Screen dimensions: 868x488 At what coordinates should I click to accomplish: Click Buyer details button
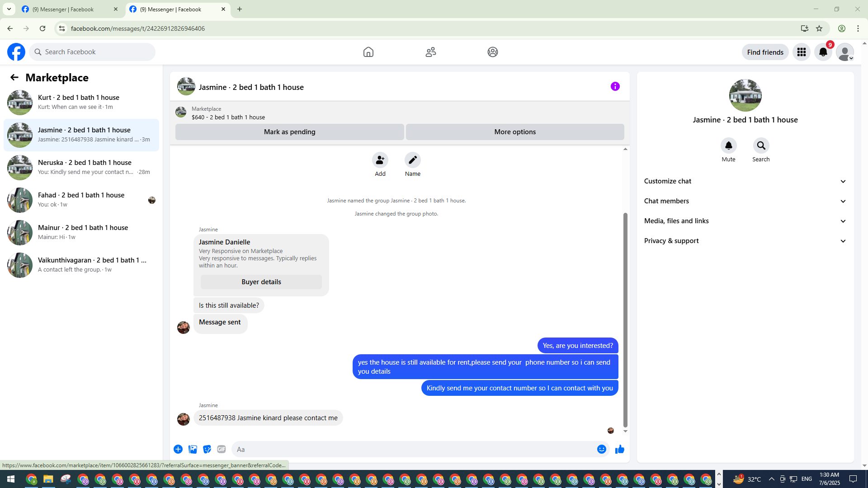coord(261,282)
